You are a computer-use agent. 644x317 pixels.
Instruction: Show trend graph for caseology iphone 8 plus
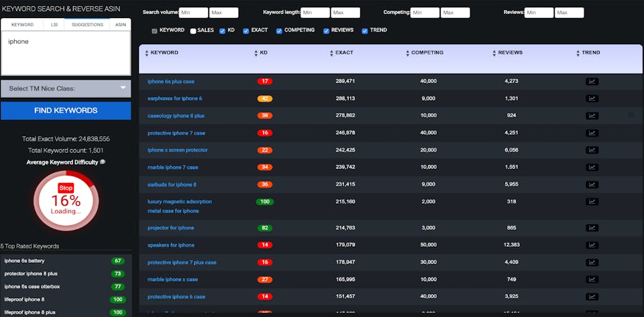592,116
